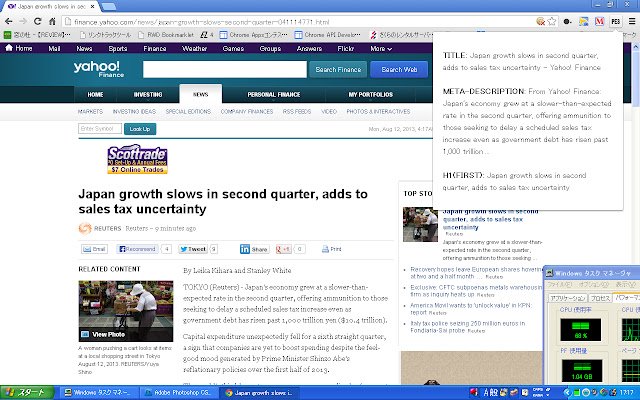The width and height of the screenshot is (640, 400).
Task: Click the Scottrade advertisement banner
Action: point(138,159)
